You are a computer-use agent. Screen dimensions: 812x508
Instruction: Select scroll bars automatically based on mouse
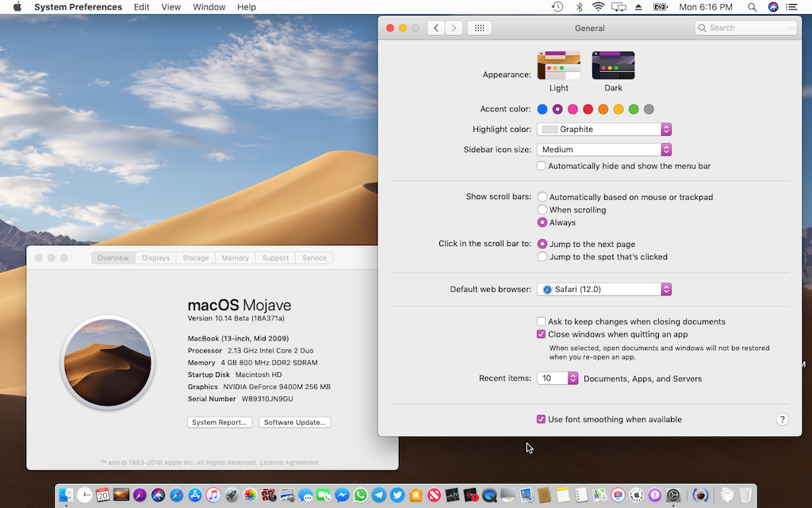pos(542,197)
